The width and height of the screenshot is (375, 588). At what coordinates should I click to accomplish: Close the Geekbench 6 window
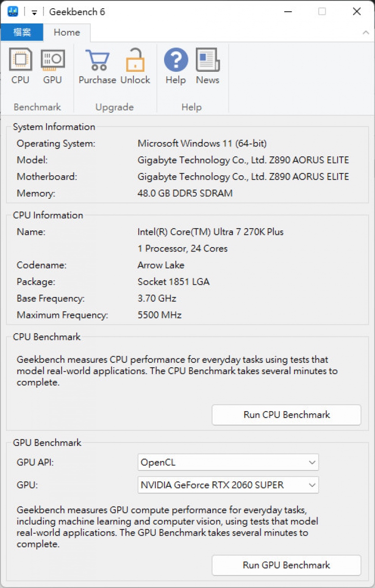tap(356, 11)
